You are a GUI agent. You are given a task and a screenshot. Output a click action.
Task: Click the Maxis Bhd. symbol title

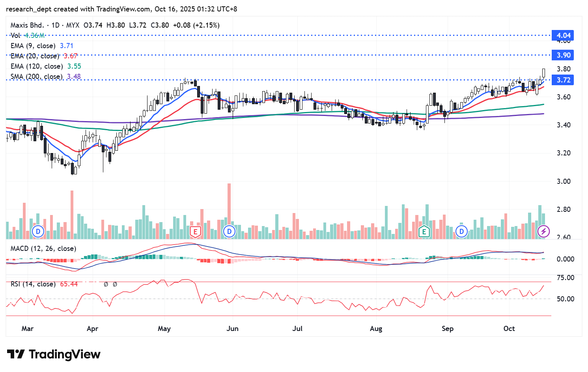[x=27, y=25]
